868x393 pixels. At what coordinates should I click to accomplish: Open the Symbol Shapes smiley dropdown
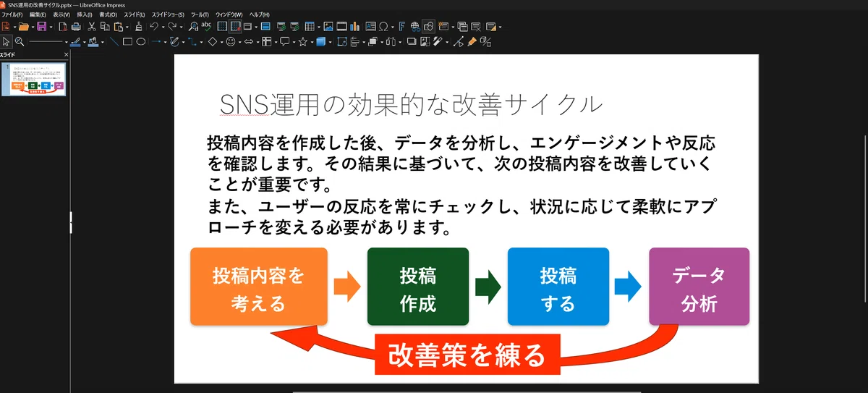[x=239, y=42]
